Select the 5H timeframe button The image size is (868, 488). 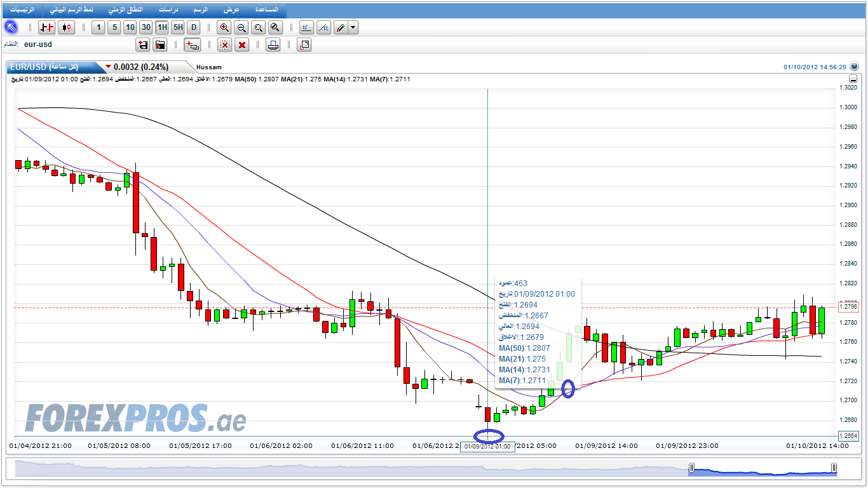(177, 27)
